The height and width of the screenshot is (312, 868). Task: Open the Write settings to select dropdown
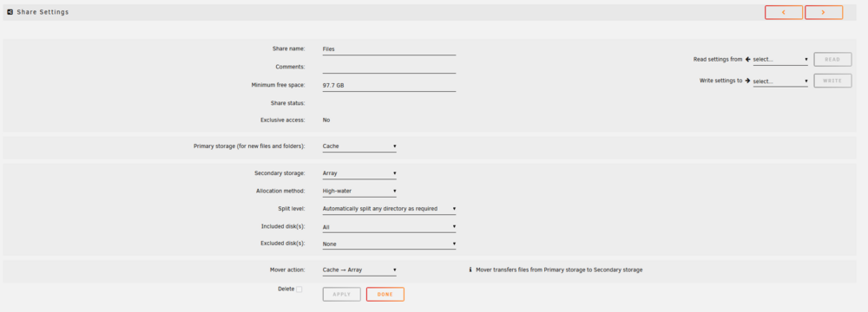click(x=780, y=81)
